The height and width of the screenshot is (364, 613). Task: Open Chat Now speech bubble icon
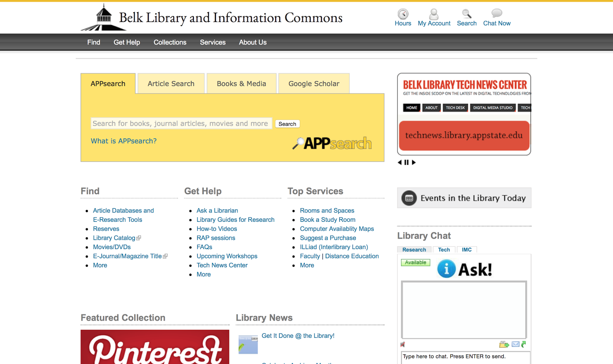click(x=497, y=13)
